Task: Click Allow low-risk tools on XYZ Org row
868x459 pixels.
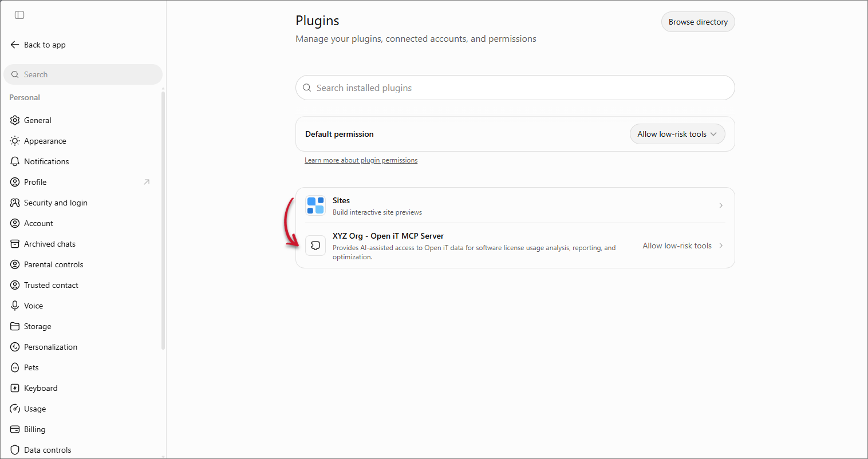Action: coord(677,246)
